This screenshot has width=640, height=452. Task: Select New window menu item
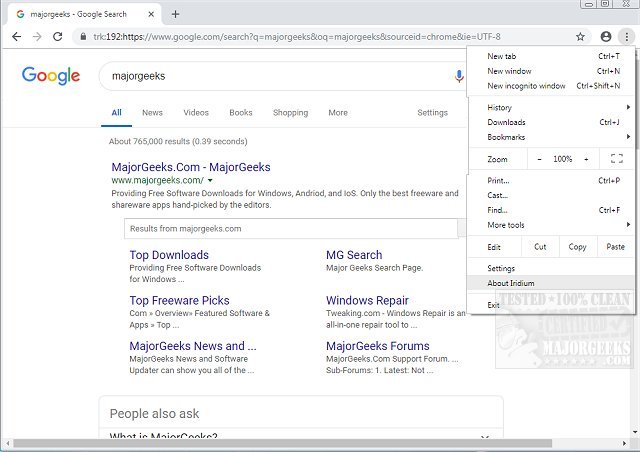pyautogui.click(x=551, y=71)
